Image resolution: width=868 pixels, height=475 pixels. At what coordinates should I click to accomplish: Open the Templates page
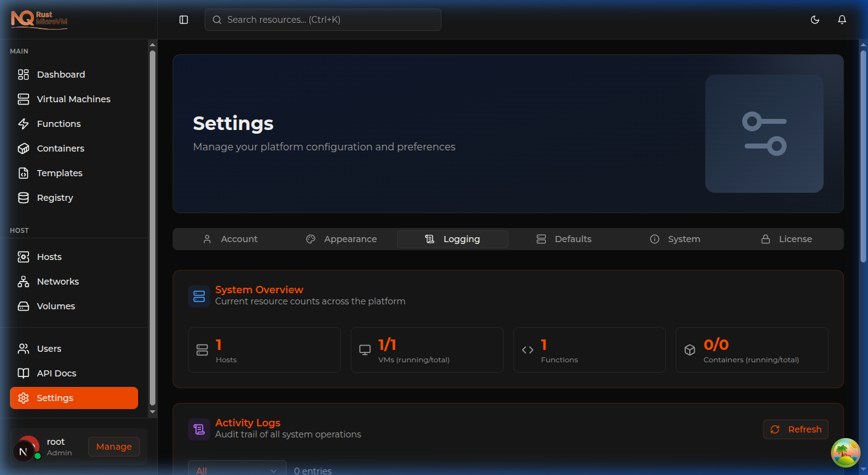[59, 173]
